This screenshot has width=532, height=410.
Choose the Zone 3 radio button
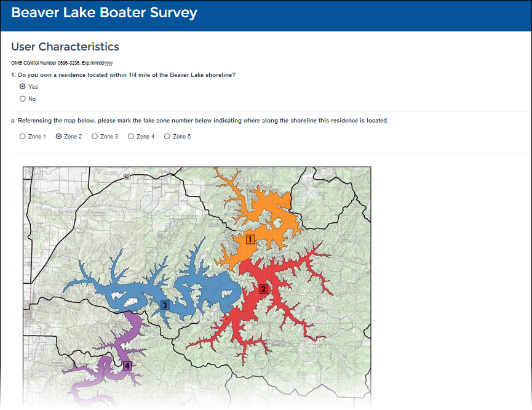(x=95, y=137)
